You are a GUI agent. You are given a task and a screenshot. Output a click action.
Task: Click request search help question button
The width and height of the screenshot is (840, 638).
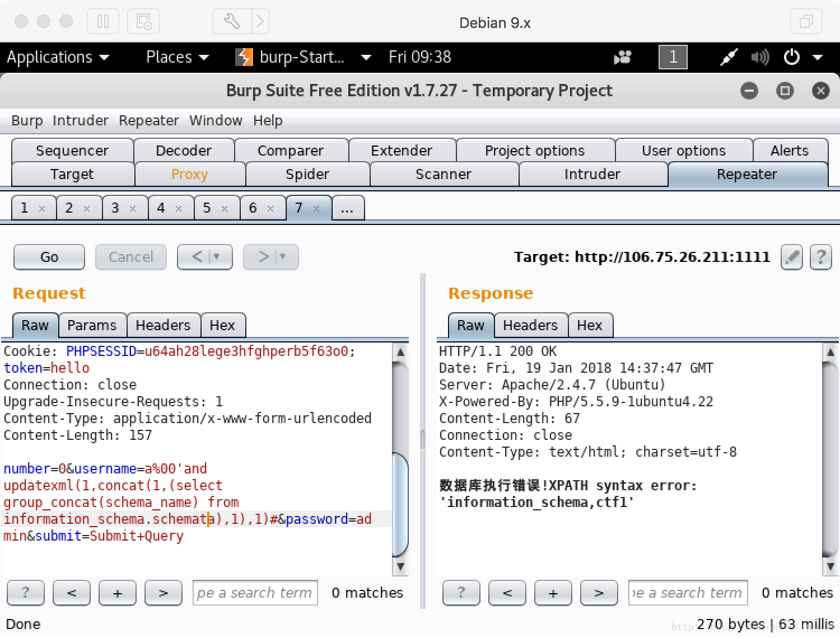tap(26, 593)
